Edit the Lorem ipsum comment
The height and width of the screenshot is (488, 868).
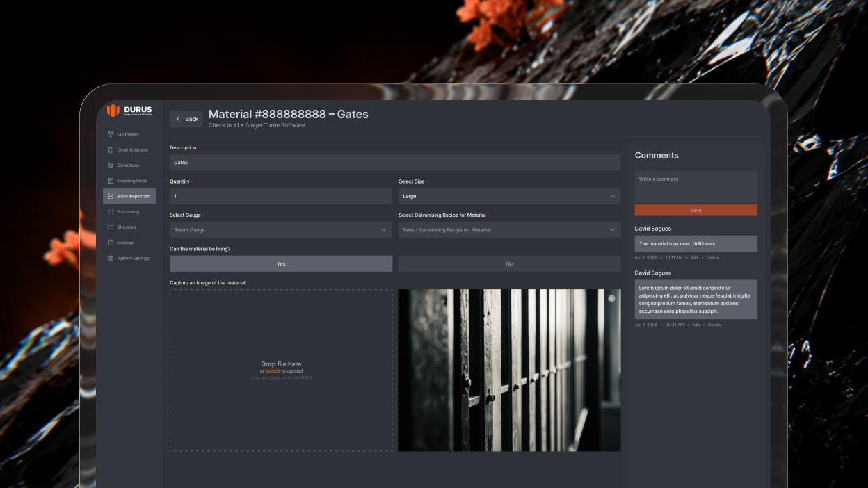pyautogui.click(x=696, y=325)
